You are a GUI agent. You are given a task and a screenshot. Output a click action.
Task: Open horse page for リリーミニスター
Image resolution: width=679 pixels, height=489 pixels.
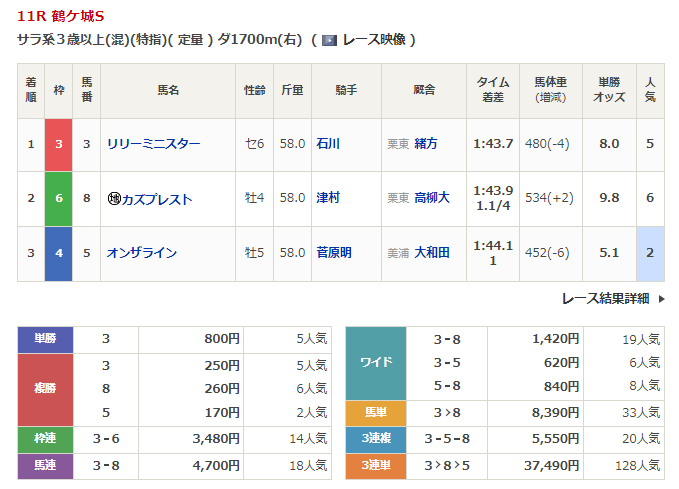point(153,144)
